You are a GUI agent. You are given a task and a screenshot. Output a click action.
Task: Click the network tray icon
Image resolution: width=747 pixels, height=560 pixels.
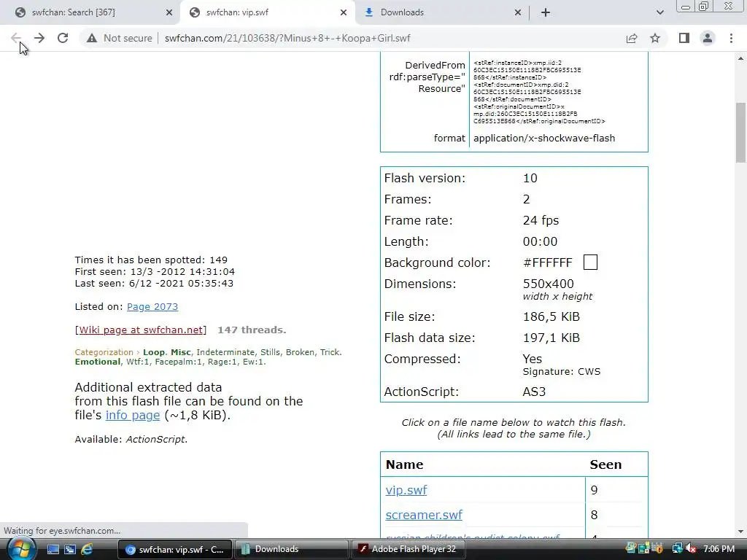click(x=677, y=549)
